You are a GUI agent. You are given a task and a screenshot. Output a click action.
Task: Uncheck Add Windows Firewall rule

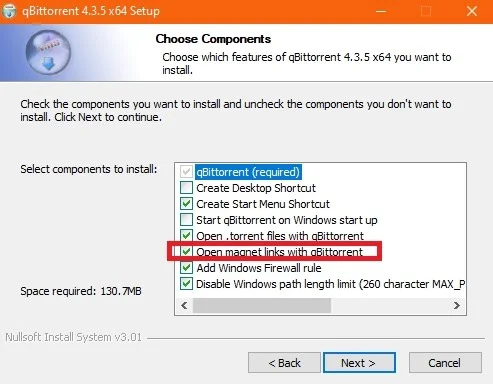pyautogui.click(x=186, y=268)
